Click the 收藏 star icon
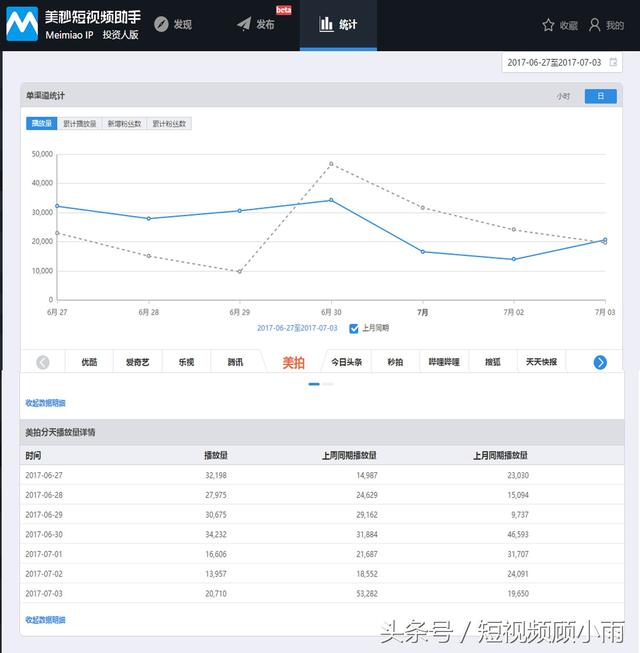640x653 pixels. click(x=548, y=25)
